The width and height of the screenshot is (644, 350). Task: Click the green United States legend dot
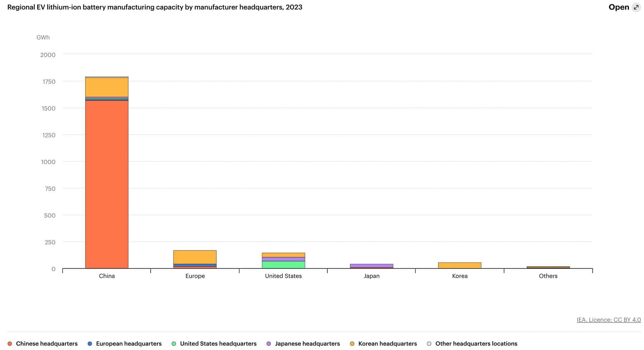(174, 344)
